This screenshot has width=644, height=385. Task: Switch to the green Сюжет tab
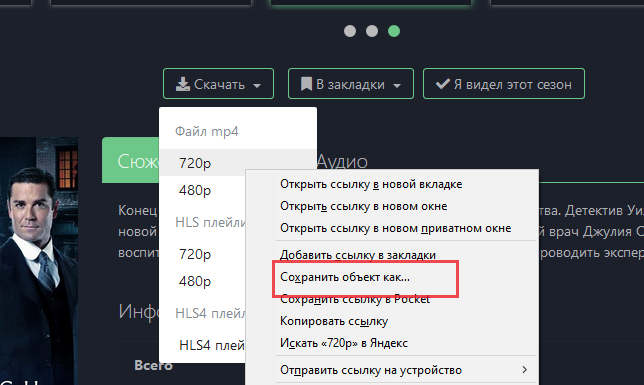pos(131,160)
